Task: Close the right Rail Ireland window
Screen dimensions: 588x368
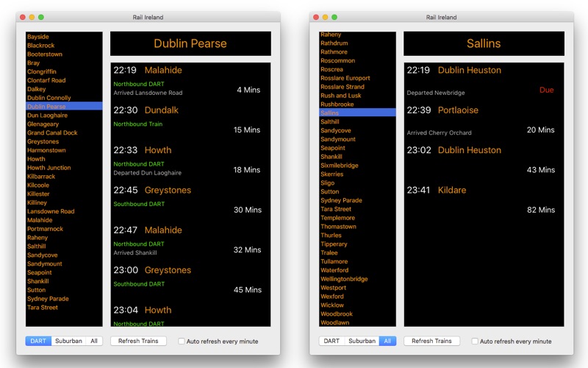Action: (x=316, y=17)
